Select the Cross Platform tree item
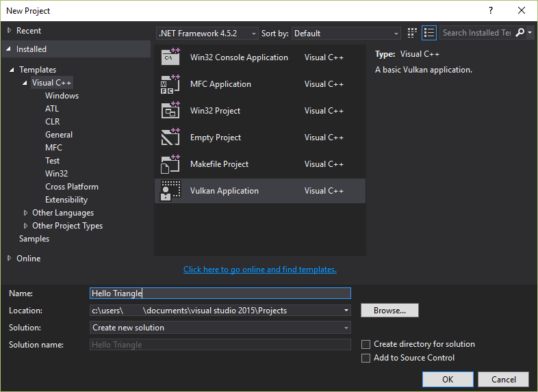This screenshot has width=538, height=392. tap(72, 187)
